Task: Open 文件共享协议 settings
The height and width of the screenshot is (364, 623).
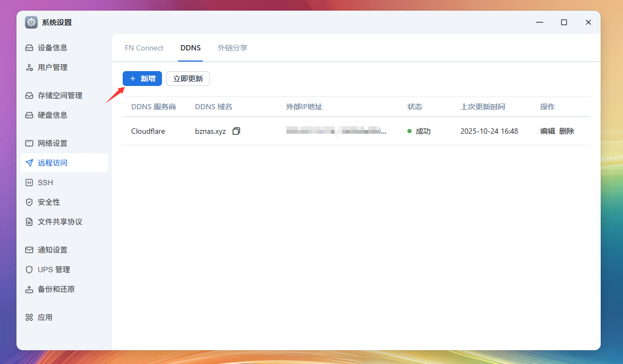Action: (59, 222)
